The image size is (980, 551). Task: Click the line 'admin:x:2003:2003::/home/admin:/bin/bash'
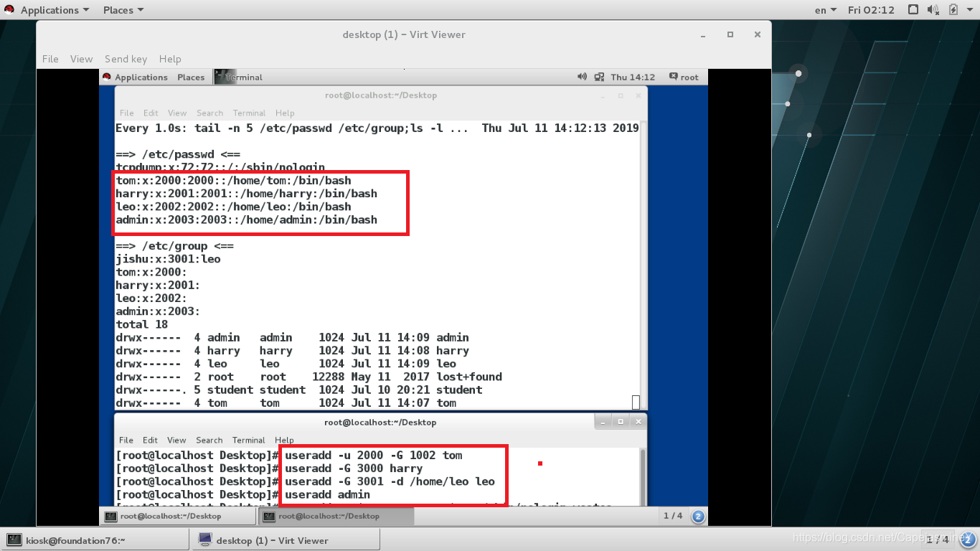click(246, 220)
